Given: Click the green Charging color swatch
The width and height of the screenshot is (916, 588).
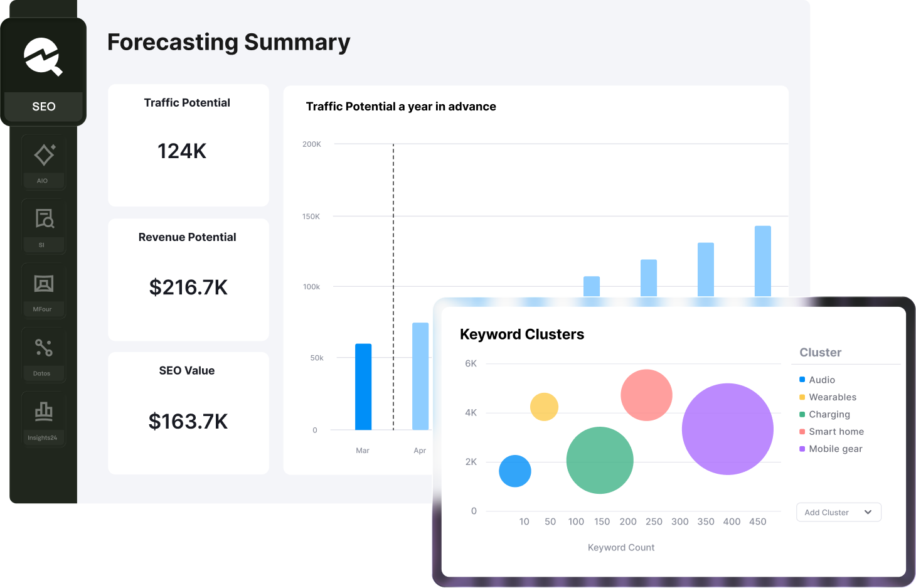Looking at the screenshot, I should (802, 414).
